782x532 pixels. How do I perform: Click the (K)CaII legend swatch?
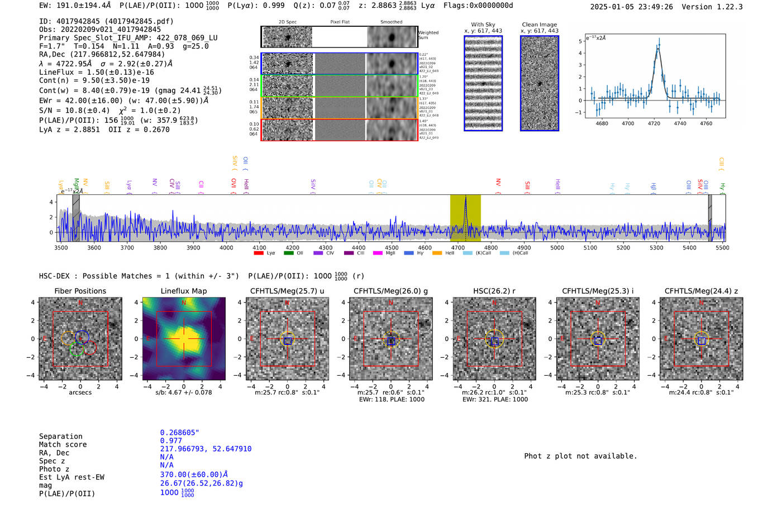click(468, 253)
